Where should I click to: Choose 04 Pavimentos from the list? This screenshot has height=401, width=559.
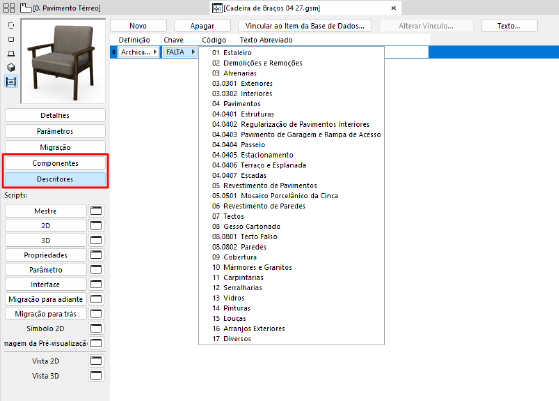click(x=291, y=104)
